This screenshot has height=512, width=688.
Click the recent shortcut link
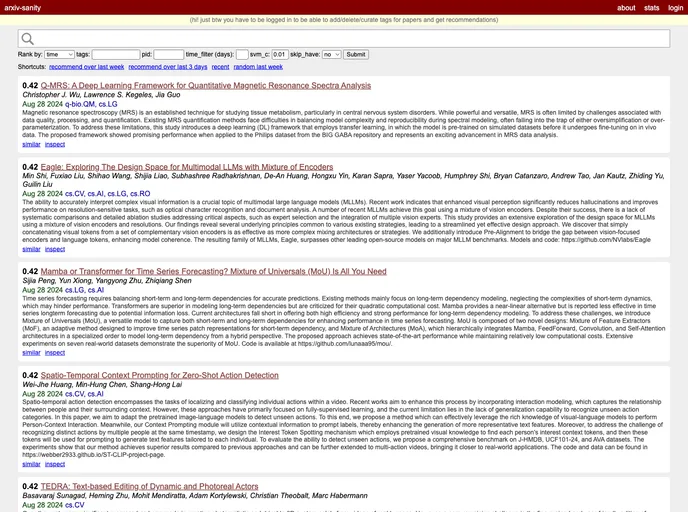220,67
